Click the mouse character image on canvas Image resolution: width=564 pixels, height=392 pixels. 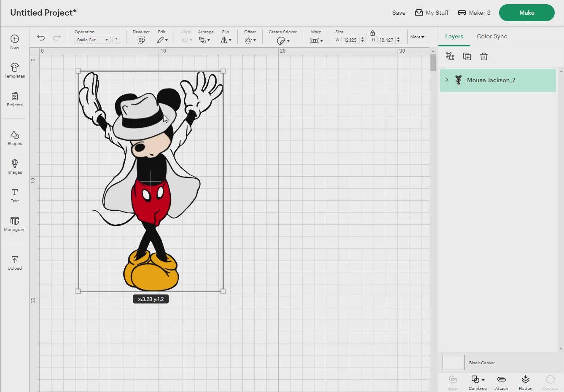click(151, 181)
